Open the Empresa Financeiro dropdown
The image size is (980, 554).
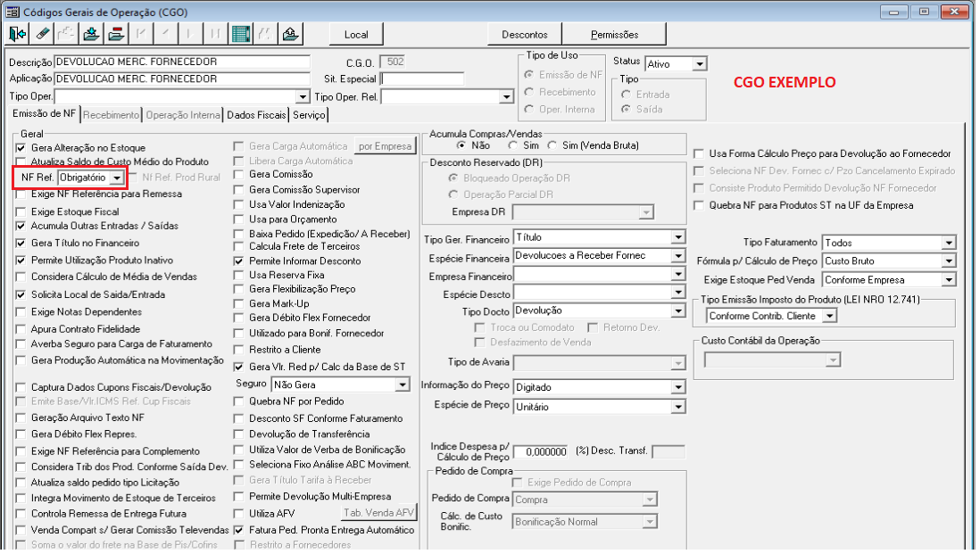678,274
